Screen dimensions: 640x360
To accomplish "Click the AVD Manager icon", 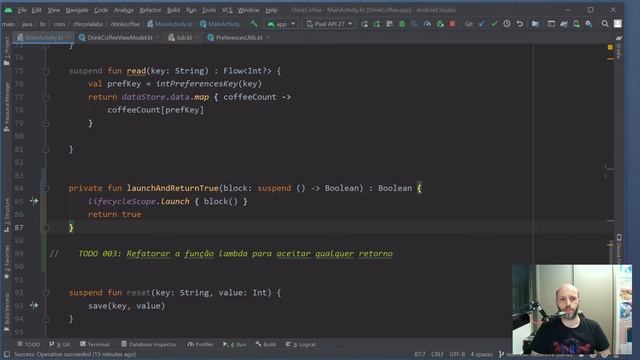I will [x=576, y=24].
